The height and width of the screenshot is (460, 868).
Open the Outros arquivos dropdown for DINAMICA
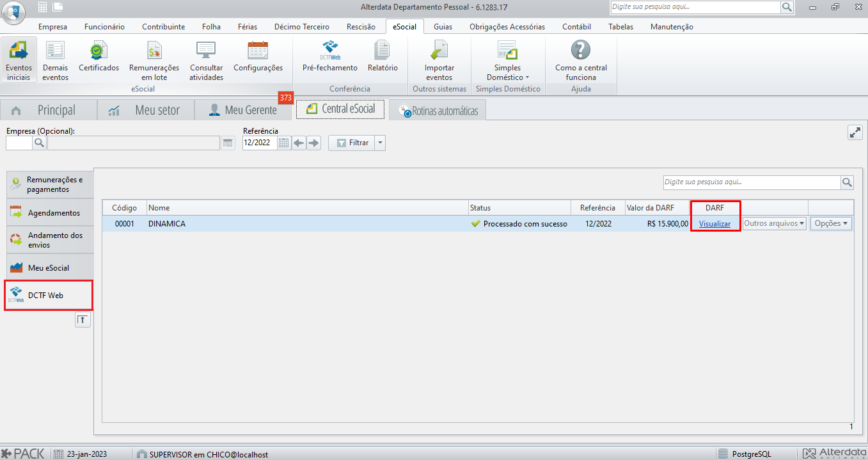click(775, 224)
